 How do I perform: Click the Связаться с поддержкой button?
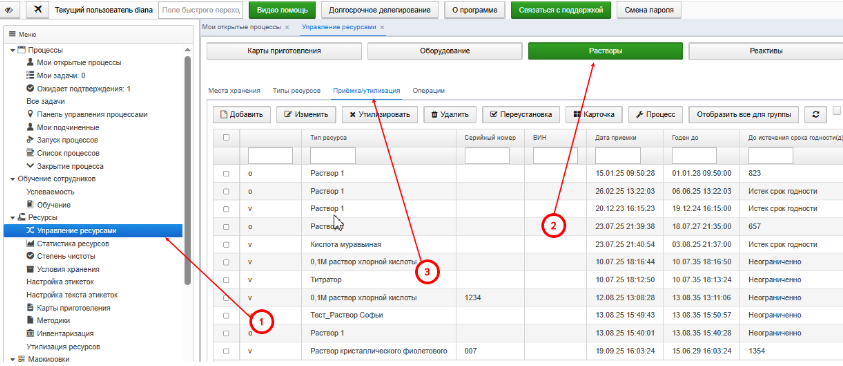tap(561, 10)
